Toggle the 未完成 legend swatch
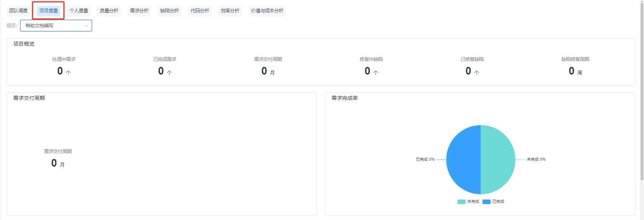Image resolution: width=644 pixels, height=220 pixels. point(461,202)
